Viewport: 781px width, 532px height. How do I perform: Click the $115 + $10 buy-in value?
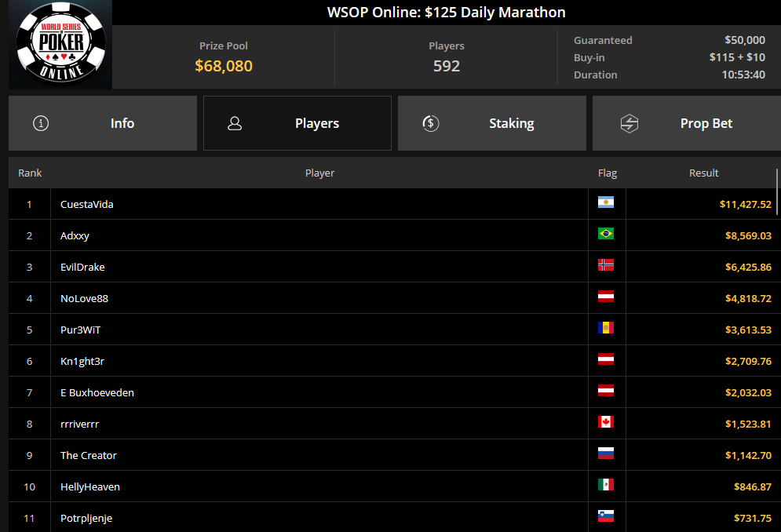coord(737,57)
